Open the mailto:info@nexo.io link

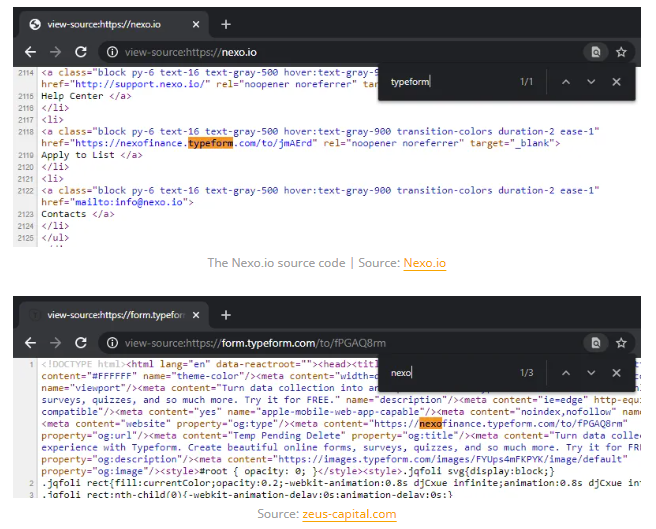coord(129,202)
